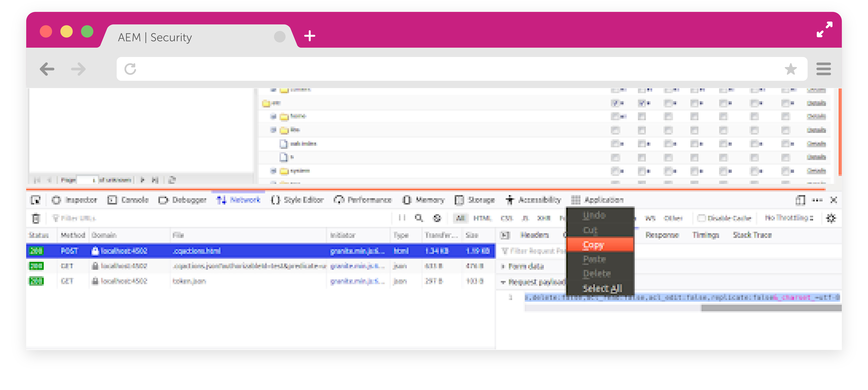Open the request blocking icon

[437, 218]
